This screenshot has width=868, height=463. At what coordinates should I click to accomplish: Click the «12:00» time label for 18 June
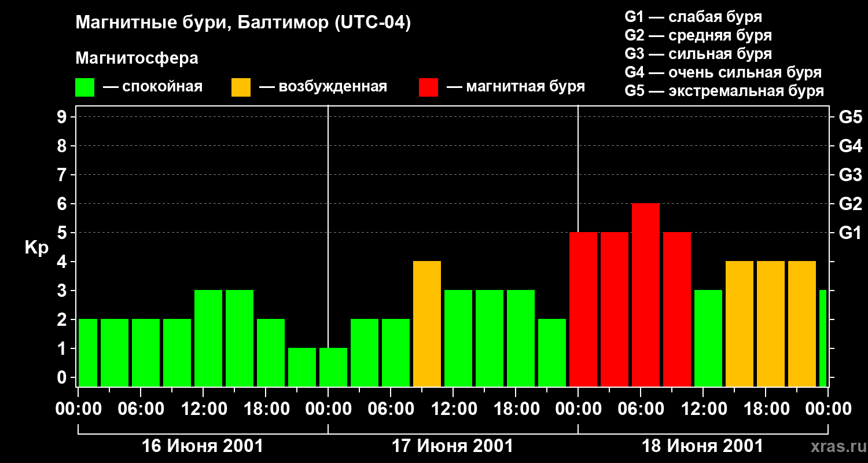pos(704,409)
